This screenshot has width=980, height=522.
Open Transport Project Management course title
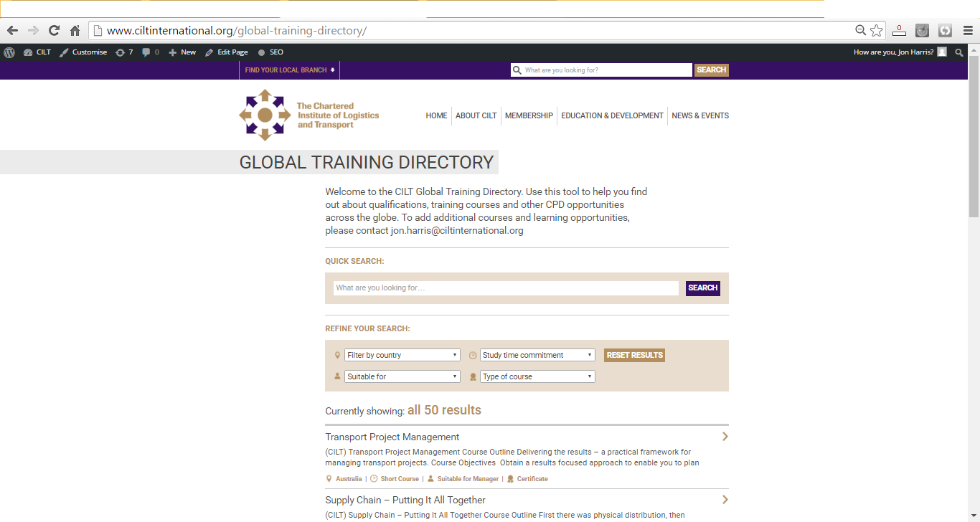pos(392,437)
